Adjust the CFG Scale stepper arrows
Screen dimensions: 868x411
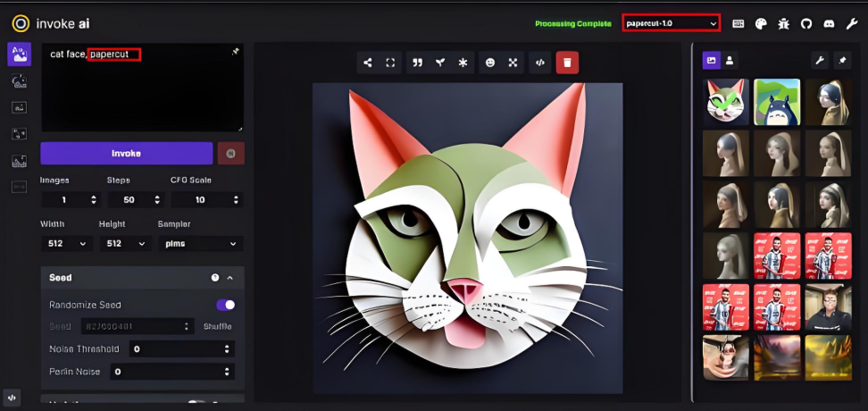tap(237, 199)
